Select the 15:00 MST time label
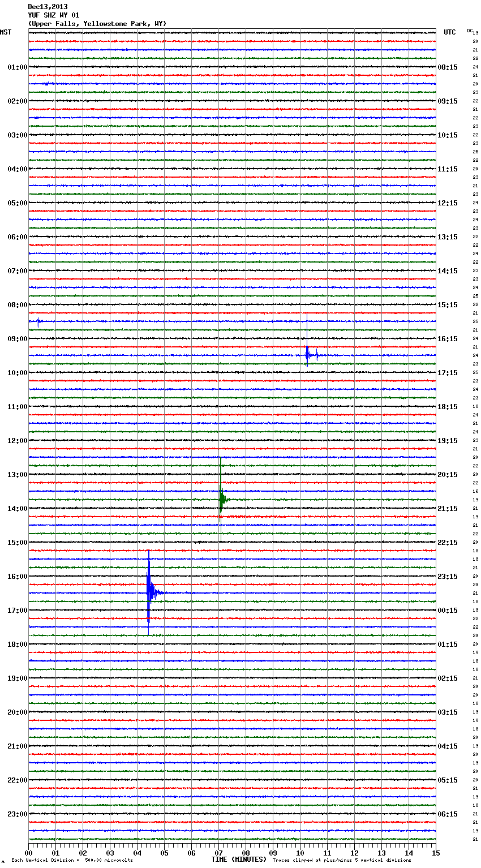Screen dimensions: 481x868 17,543
